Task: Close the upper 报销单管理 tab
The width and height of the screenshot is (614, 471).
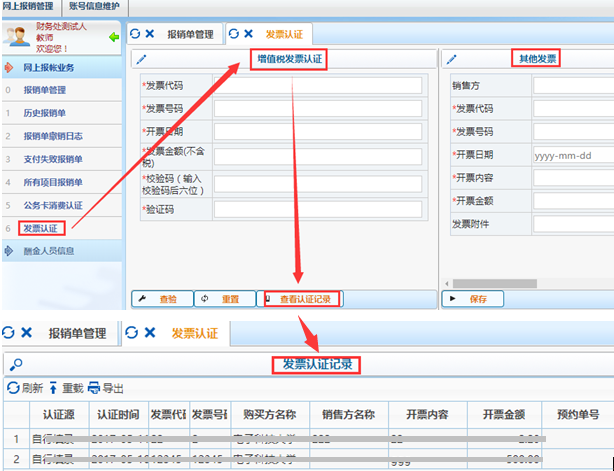Action: 150,34
